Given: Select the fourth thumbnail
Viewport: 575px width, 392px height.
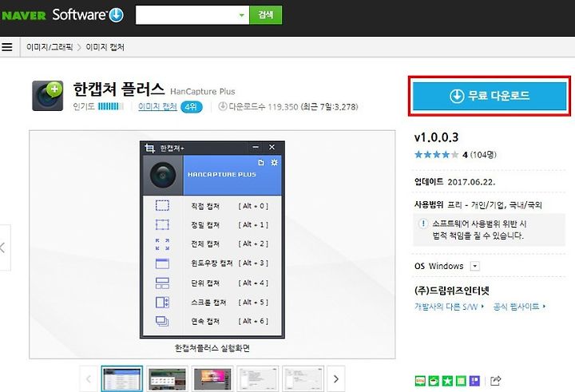Looking at the screenshot, I should click(257, 378).
